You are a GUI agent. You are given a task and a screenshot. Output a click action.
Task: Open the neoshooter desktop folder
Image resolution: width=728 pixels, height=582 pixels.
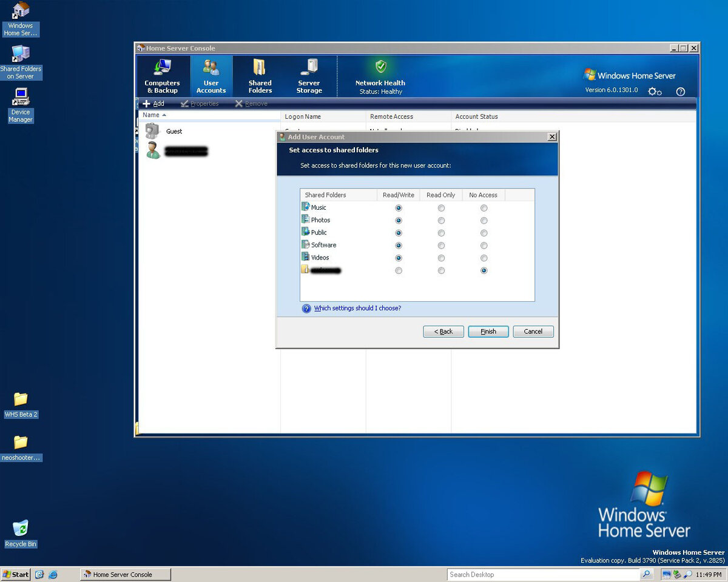click(x=21, y=449)
